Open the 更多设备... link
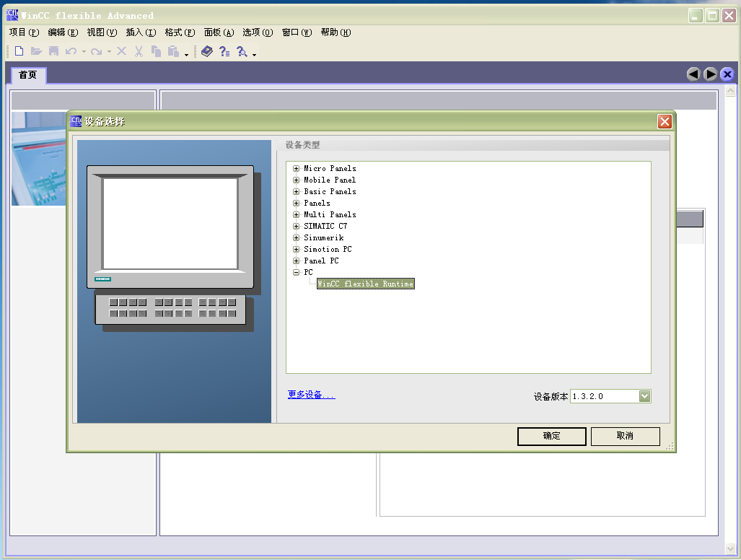The height and width of the screenshot is (560, 741). tap(312, 395)
